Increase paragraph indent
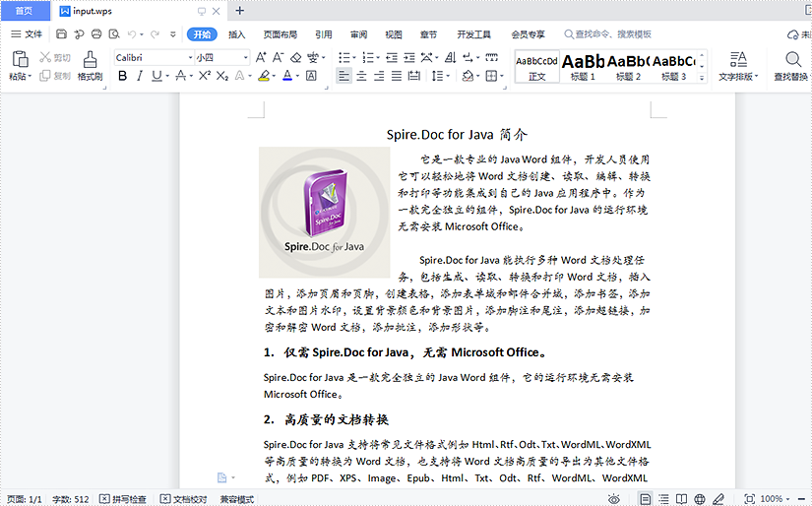Viewport: 812px width, 506px height. 409,57
